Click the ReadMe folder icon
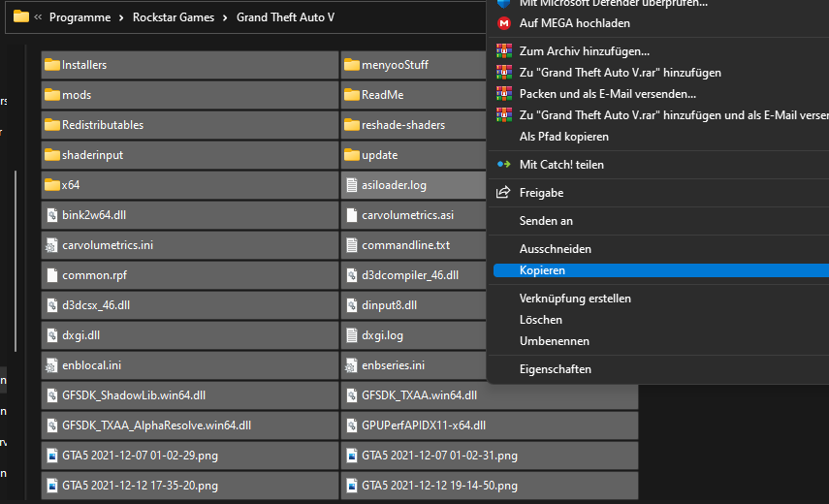Screen dimensions: 829x504 [352, 95]
